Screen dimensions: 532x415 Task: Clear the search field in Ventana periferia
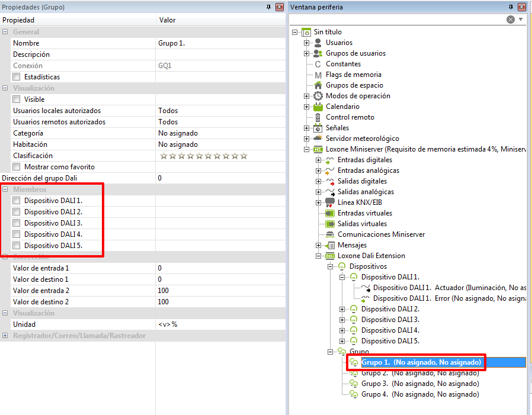click(510, 20)
